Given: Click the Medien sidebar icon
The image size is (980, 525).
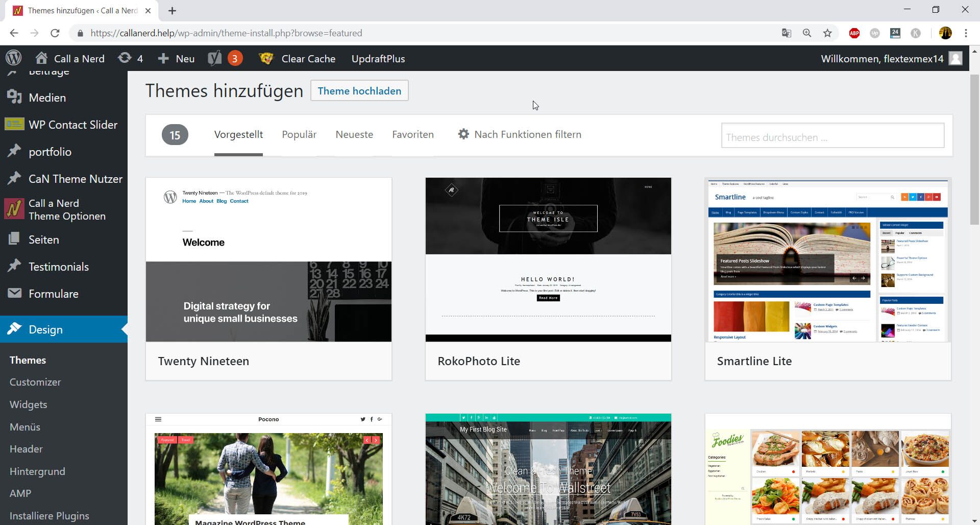Looking at the screenshot, I should point(14,97).
